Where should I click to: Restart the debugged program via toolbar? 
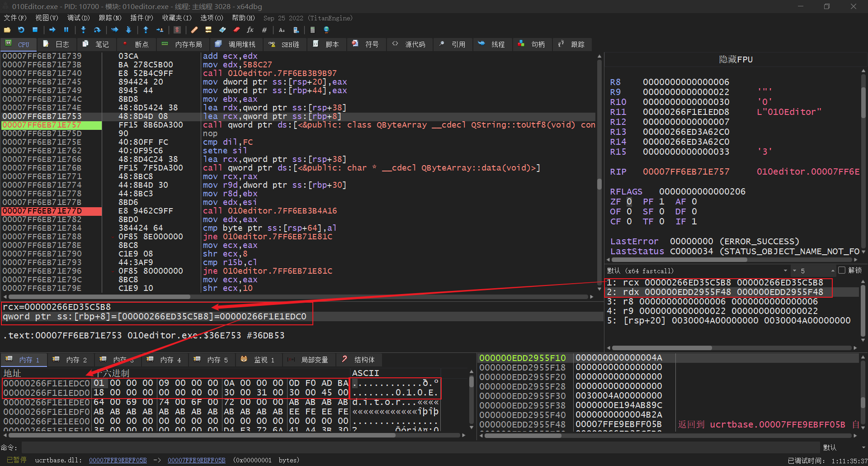21,30
